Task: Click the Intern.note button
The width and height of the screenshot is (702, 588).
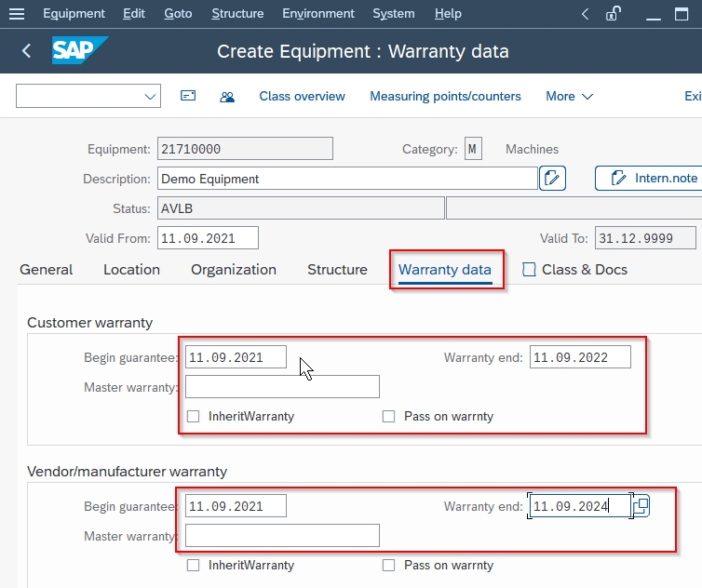Action: (x=650, y=178)
